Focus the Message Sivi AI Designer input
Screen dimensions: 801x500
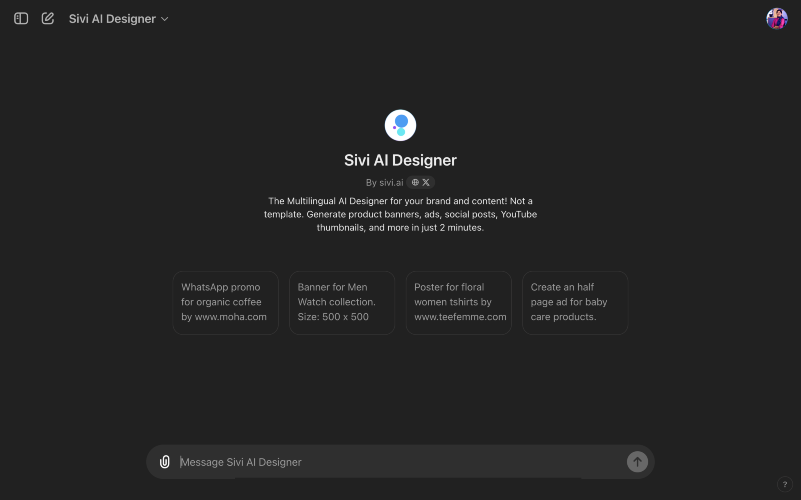[401, 462]
